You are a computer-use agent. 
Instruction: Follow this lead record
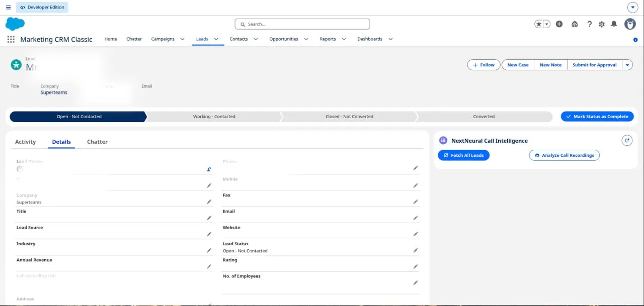tap(484, 65)
